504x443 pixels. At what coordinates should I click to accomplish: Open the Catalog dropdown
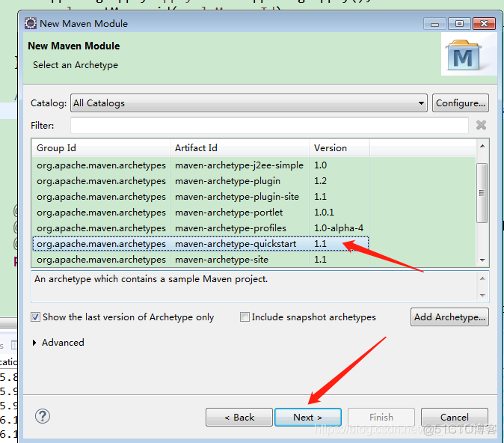pos(249,103)
